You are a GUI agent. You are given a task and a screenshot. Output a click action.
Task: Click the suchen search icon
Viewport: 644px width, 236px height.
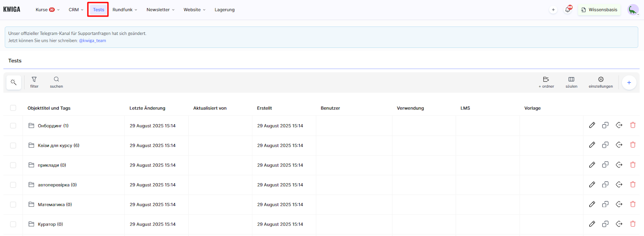click(56, 82)
